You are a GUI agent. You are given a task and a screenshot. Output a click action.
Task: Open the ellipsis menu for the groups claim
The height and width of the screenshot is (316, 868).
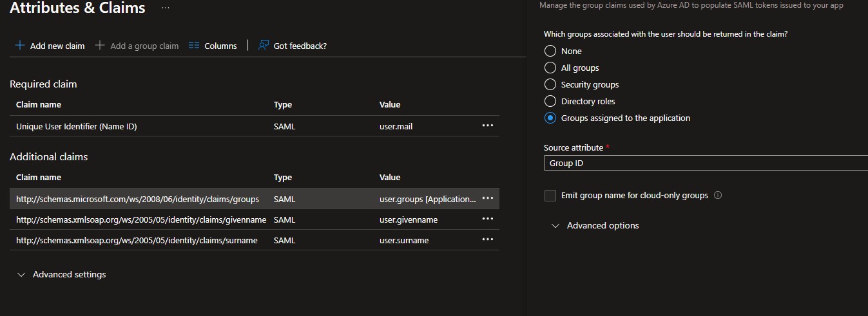(x=488, y=198)
